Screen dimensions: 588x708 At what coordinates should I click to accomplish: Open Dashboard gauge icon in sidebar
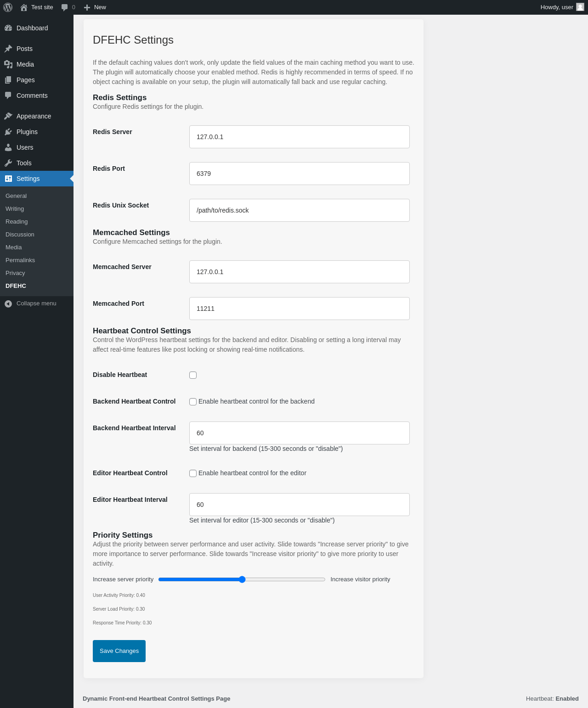point(8,28)
